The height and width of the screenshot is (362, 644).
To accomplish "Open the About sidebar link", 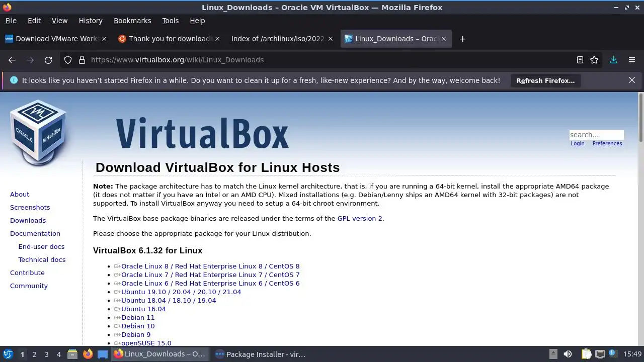I will tap(20, 194).
